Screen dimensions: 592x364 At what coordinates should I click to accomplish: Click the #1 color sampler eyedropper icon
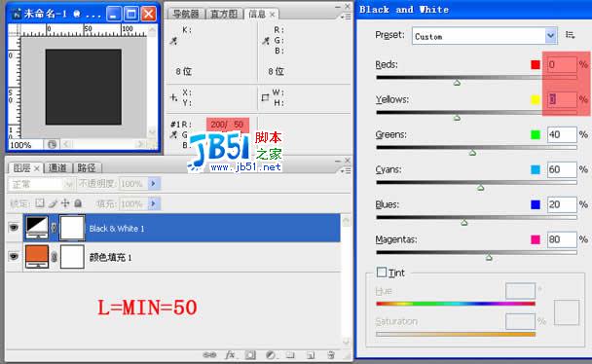[x=173, y=134]
